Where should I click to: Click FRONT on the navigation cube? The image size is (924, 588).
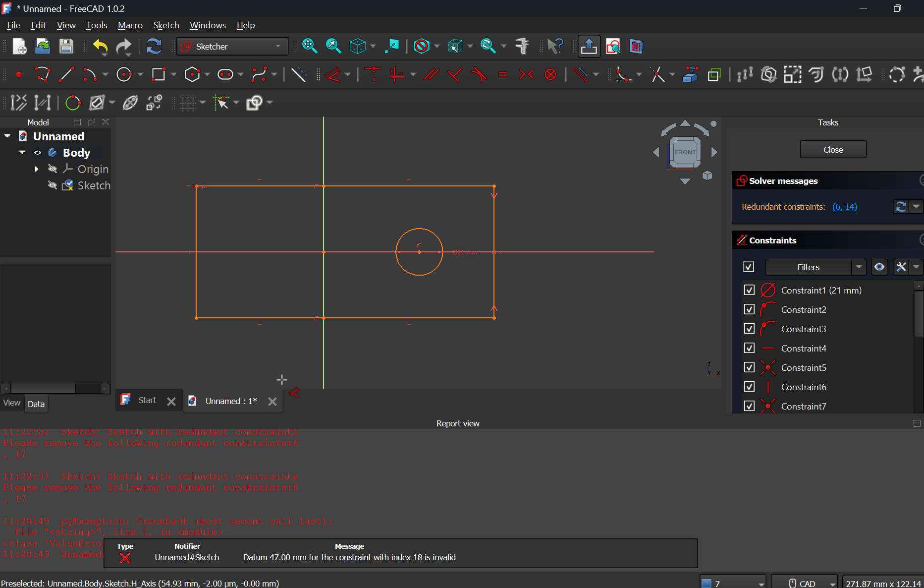[685, 152]
